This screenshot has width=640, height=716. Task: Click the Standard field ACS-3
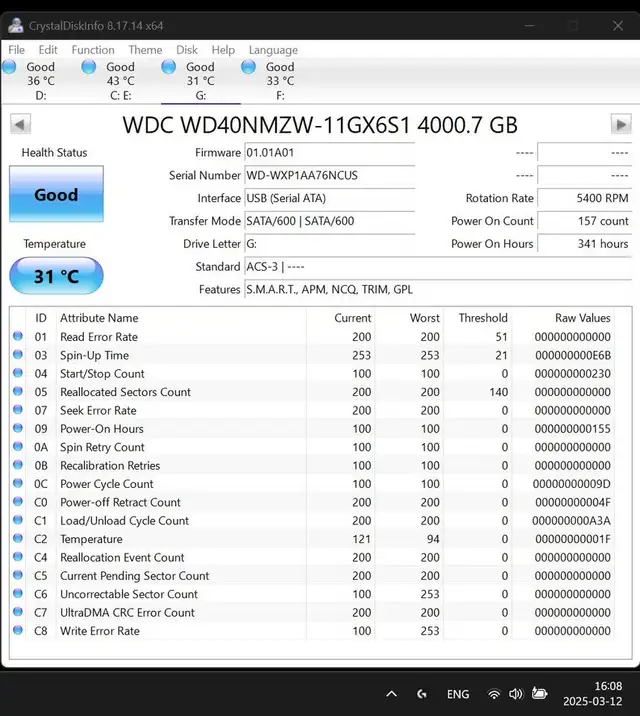point(438,267)
